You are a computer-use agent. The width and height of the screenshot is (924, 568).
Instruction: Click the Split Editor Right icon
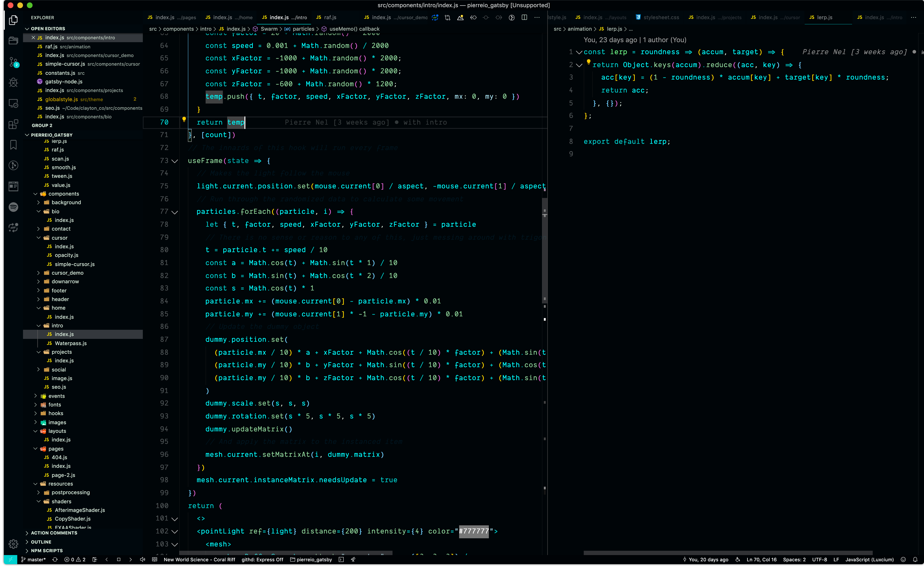pos(524,17)
